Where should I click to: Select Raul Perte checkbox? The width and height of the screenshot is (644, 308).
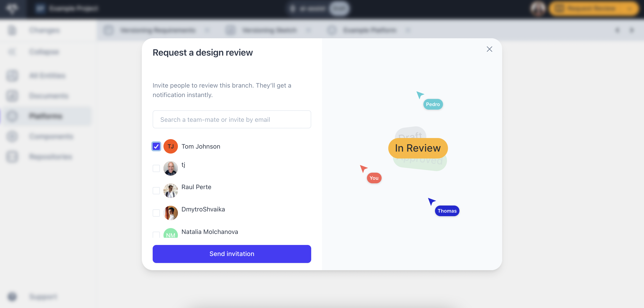(156, 190)
